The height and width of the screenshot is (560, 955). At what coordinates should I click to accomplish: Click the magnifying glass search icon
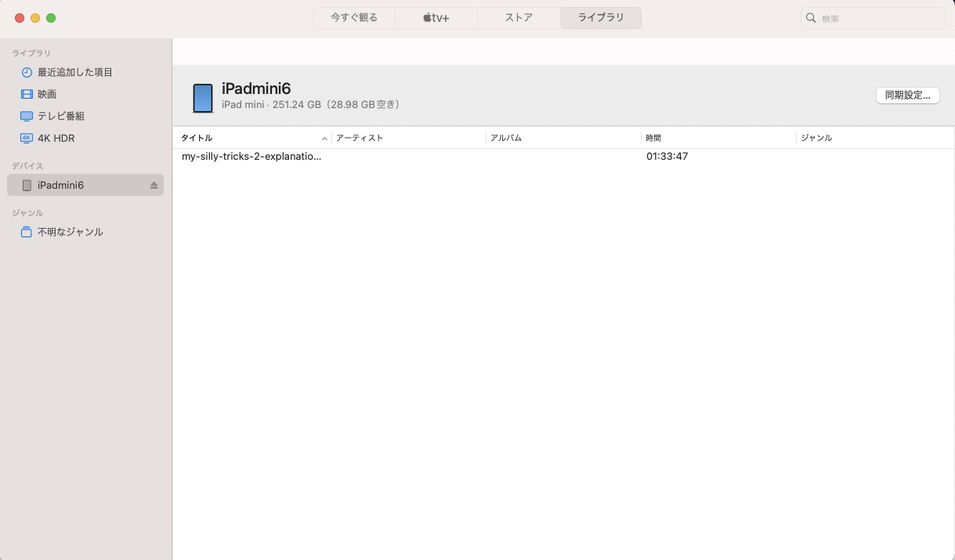click(812, 18)
